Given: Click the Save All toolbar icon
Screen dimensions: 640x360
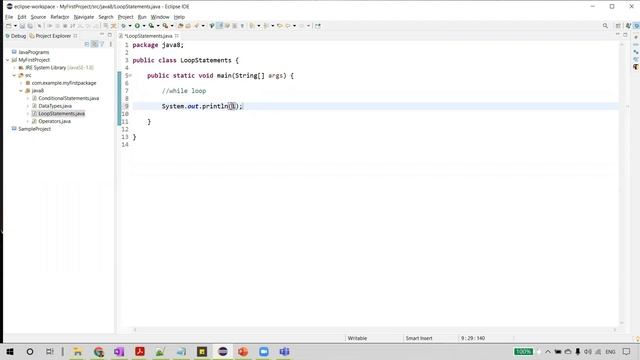Looking at the screenshot, I should 30,26.
